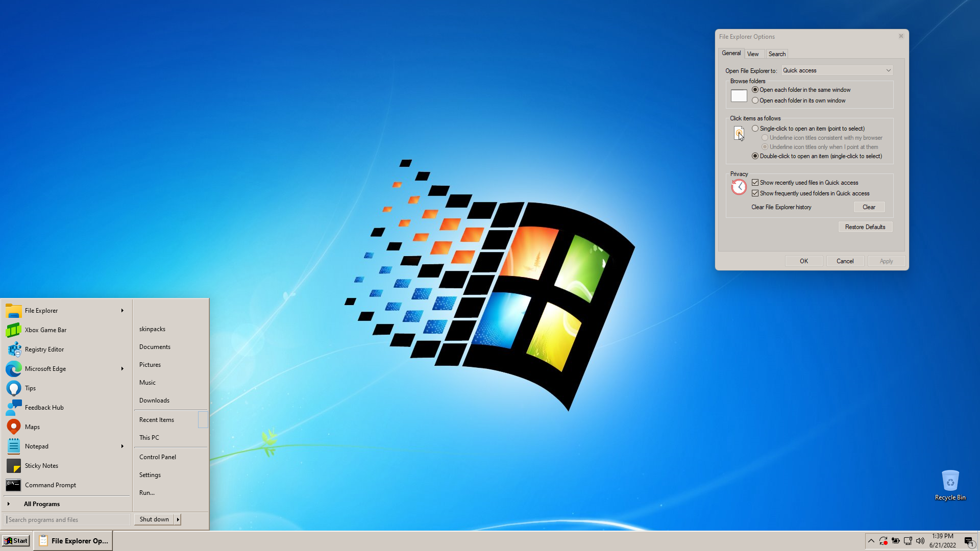Click the Restore Defaults button
This screenshot has height=551, width=980.
click(x=865, y=227)
